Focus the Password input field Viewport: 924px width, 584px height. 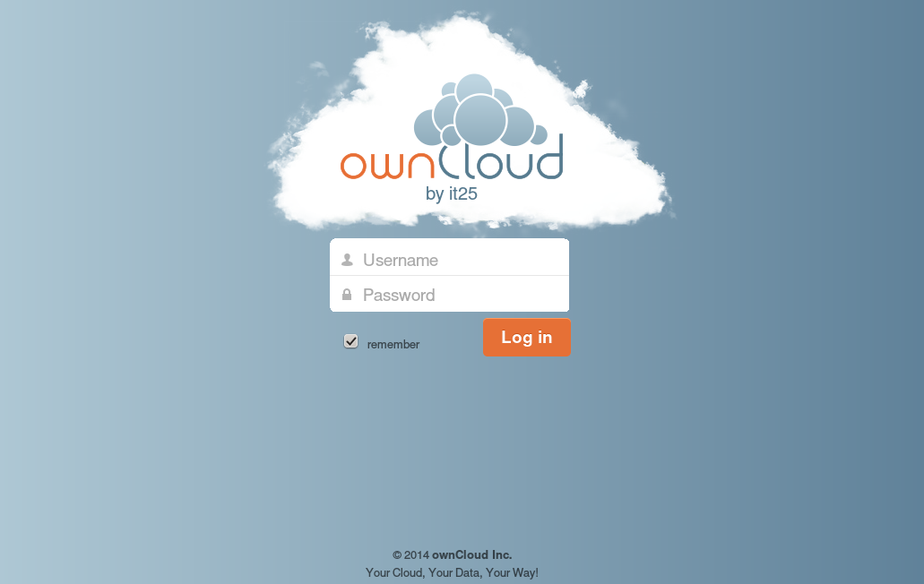tap(457, 295)
